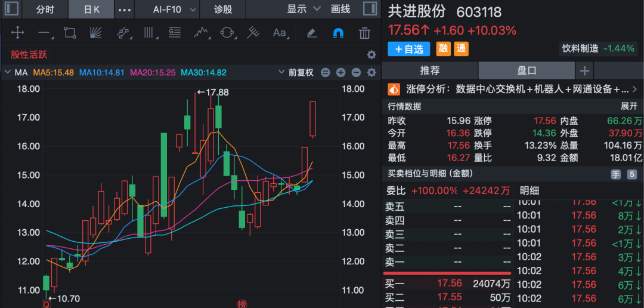Expand 涨停分析 row right chevron
Screen dimensions: 644x308
(635, 89)
